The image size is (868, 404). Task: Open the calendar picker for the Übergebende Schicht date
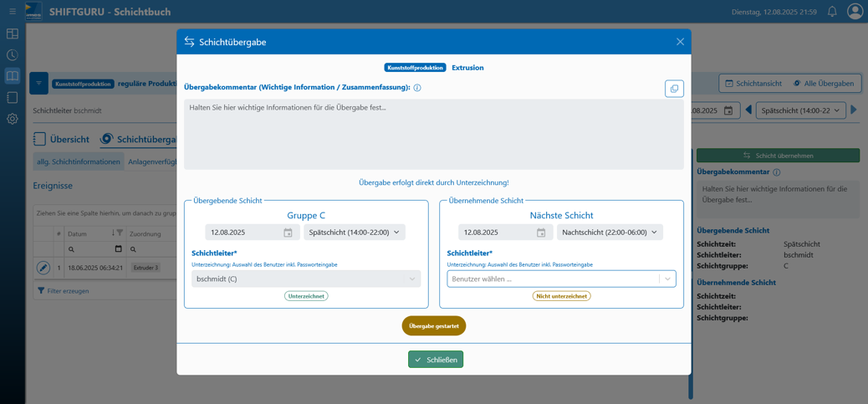(288, 233)
